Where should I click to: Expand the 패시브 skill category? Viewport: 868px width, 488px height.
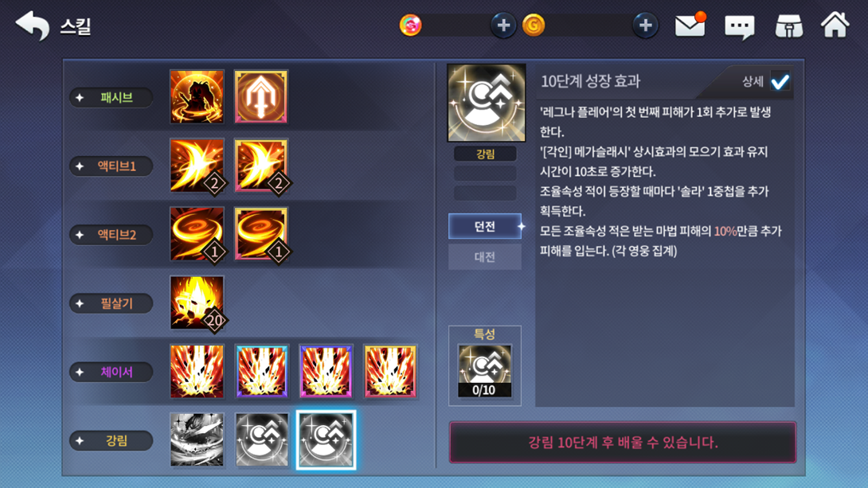point(111,97)
